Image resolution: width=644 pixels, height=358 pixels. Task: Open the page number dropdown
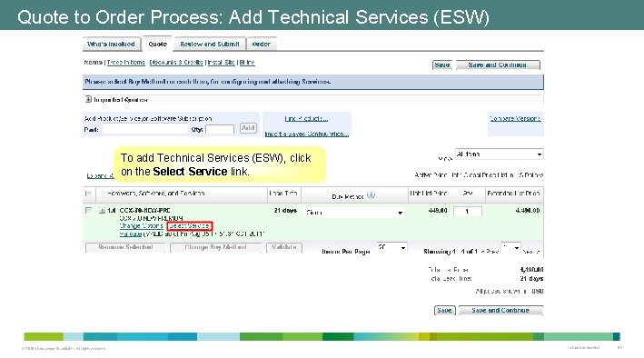pos(510,247)
